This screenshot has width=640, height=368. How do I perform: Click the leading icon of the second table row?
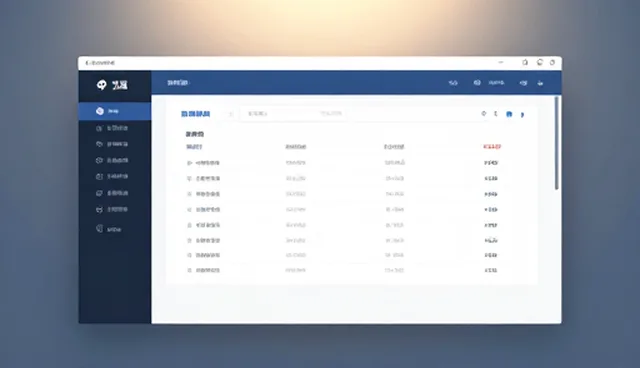pos(189,178)
